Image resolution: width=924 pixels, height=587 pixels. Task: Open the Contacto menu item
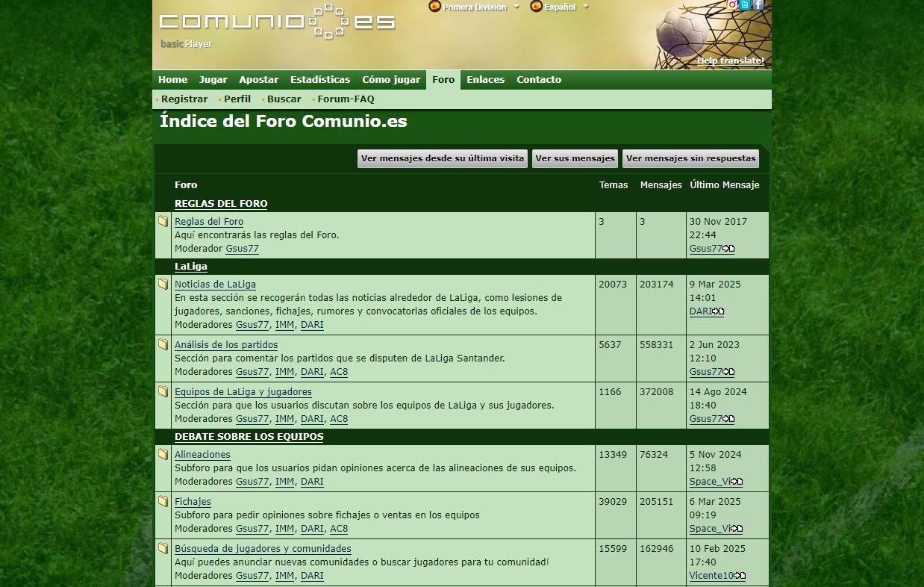click(539, 80)
